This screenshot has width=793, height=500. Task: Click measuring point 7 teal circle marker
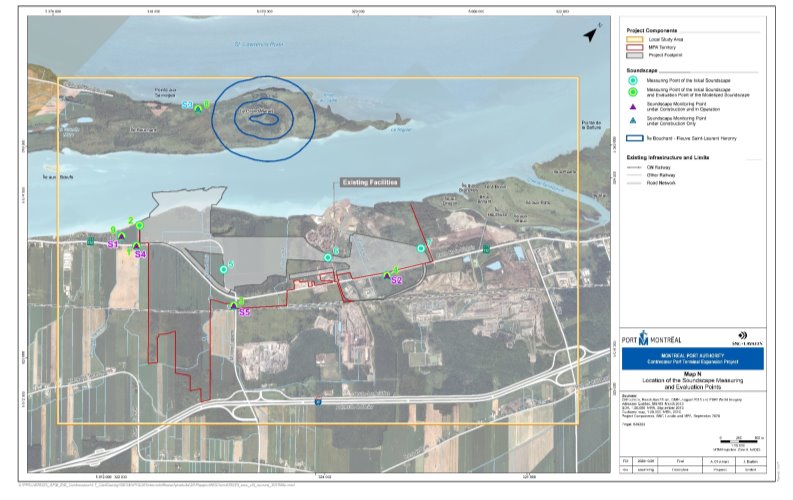coord(421,249)
